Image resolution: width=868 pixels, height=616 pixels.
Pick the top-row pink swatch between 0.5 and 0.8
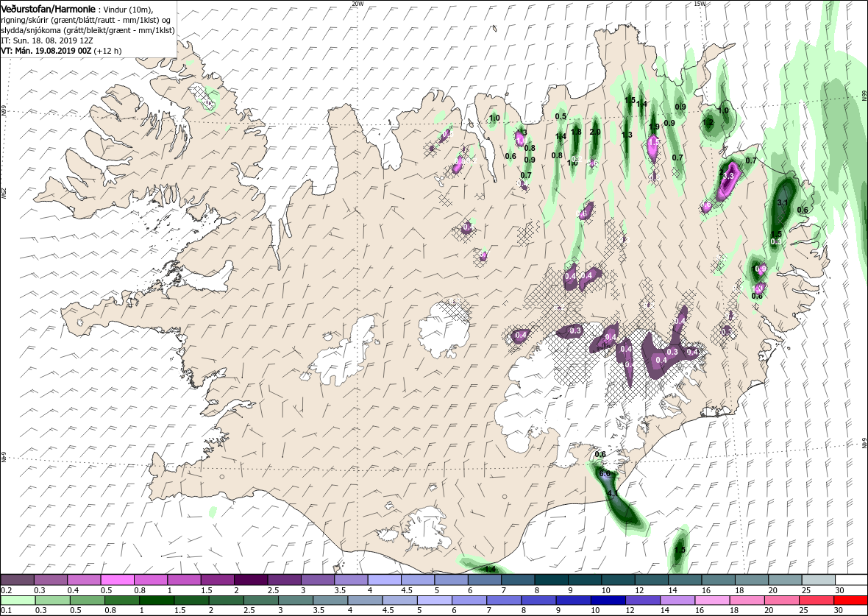coord(118,580)
